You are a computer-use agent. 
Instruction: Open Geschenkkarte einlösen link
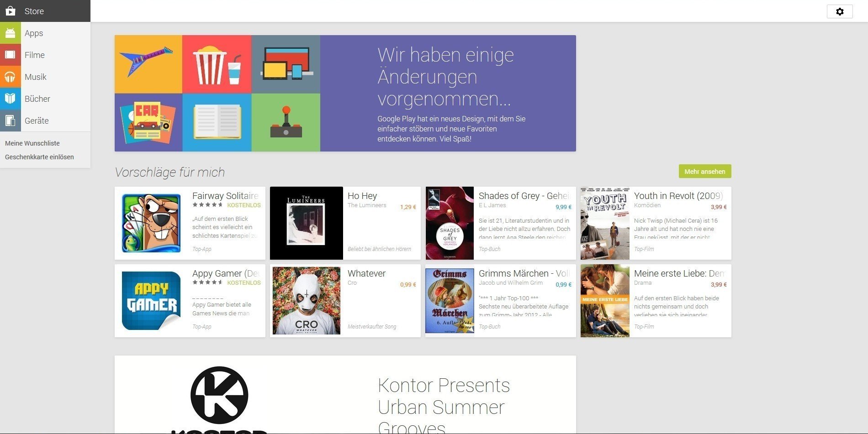(39, 157)
